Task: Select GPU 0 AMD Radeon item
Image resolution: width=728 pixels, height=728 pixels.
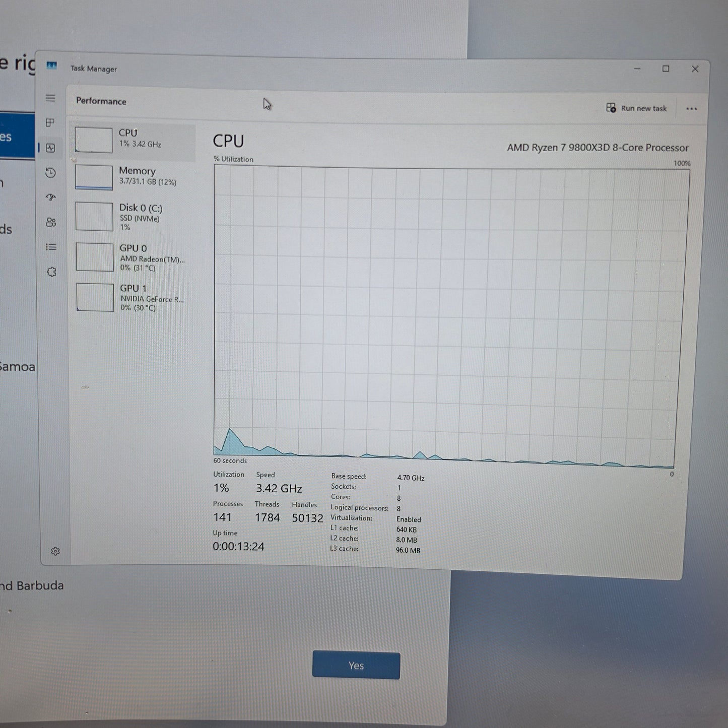Action: click(134, 257)
